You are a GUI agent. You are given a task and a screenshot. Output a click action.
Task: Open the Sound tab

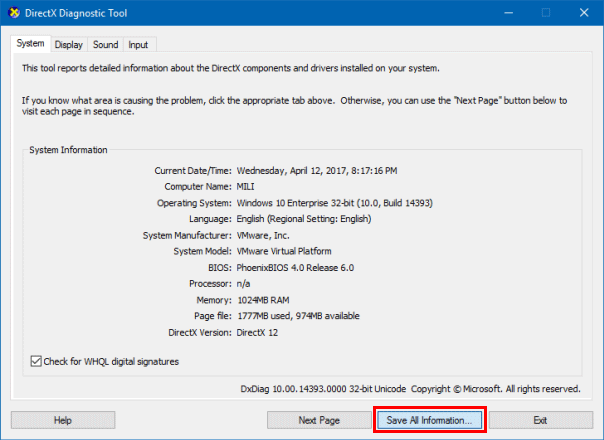pyautogui.click(x=105, y=44)
